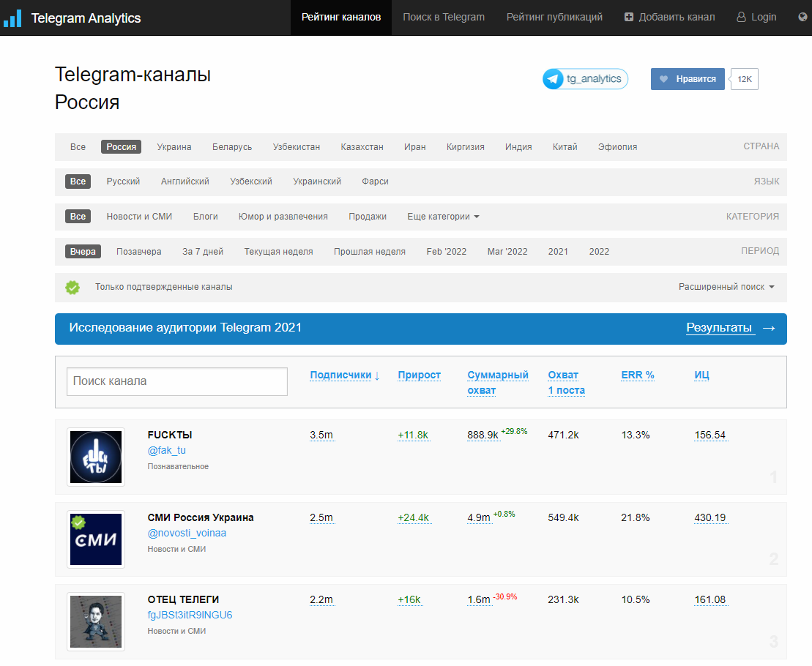Viewport: 812px width, 666px height.
Task: Open the ОТЕЦ ТЕЛЕГИ channel avatar
Action: pos(96,621)
